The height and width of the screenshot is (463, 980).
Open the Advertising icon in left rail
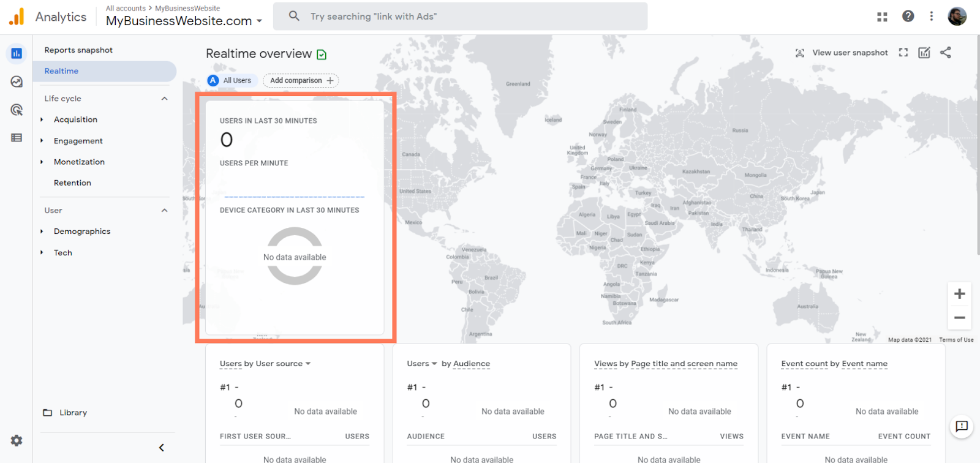point(17,110)
